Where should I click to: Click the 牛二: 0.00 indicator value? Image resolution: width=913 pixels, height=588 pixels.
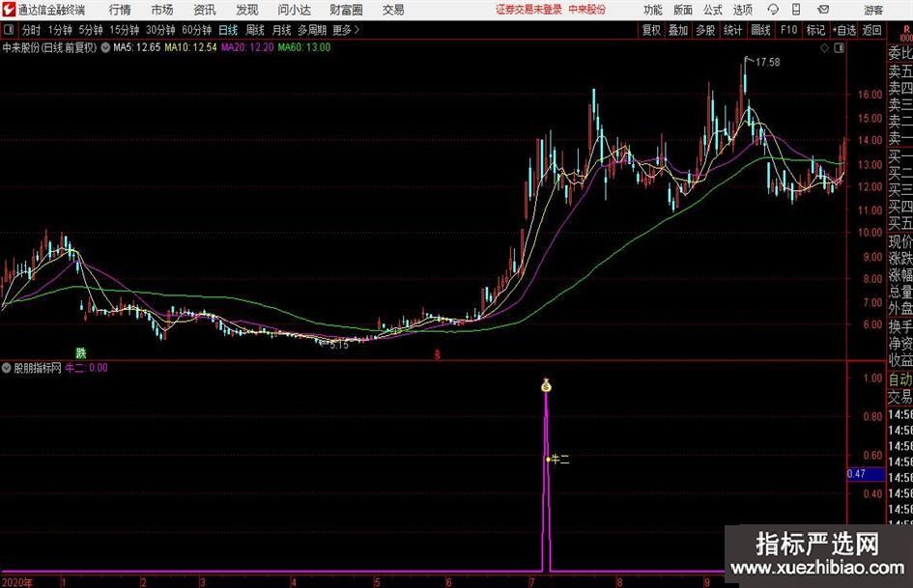point(87,368)
